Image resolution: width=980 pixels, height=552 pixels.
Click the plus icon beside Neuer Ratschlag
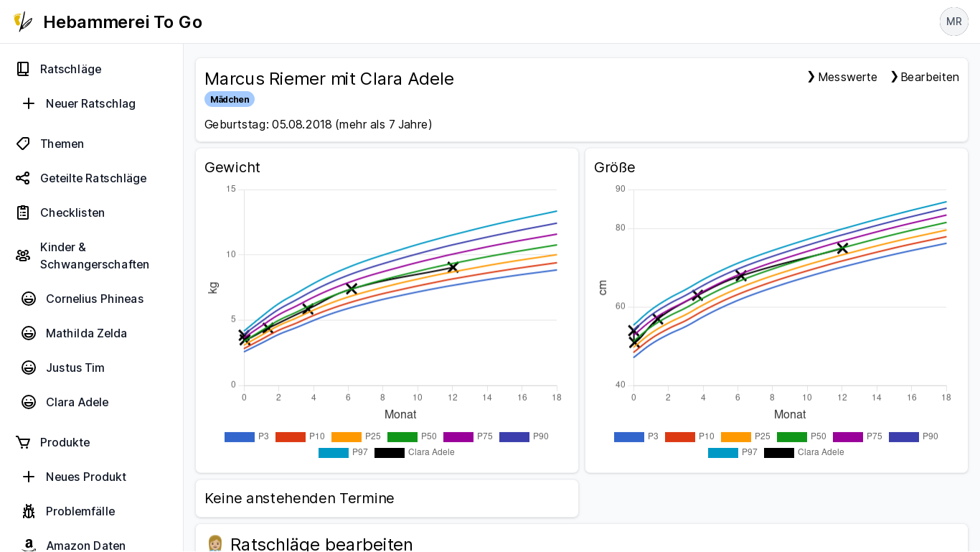click(x=29, y=103)
